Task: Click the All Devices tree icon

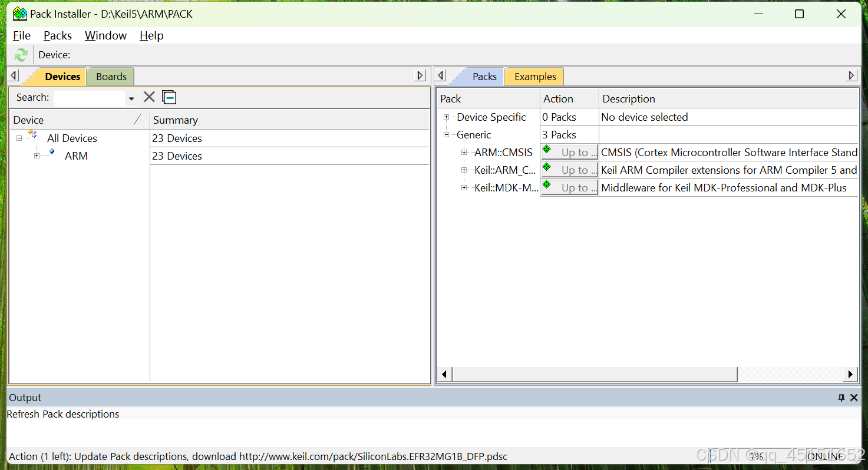Action: (32, 135)
